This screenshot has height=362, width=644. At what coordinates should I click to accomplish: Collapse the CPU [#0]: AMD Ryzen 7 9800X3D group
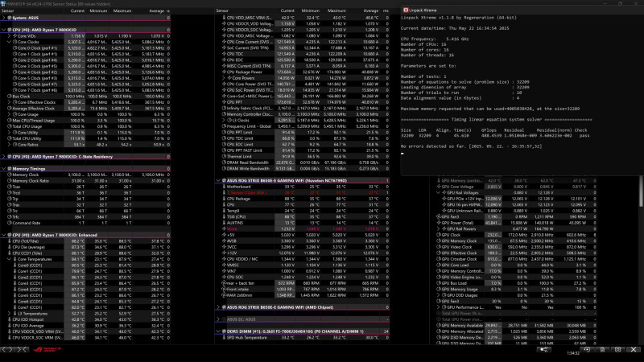(x=4, y=30)
